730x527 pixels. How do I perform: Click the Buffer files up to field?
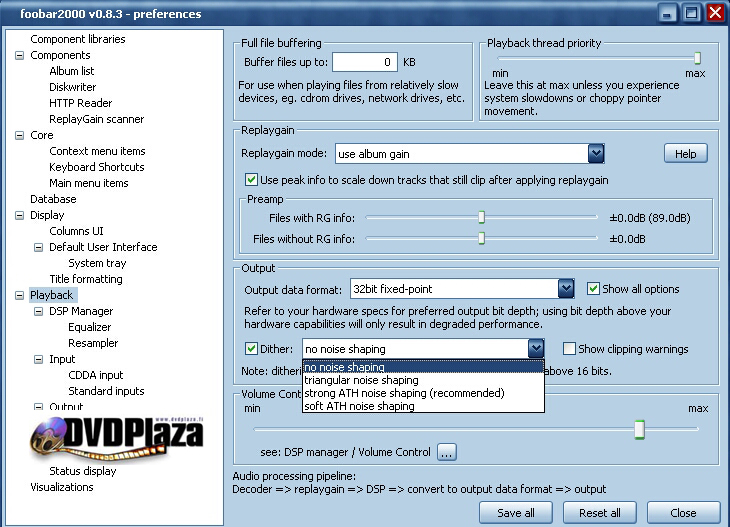point(364,62)
